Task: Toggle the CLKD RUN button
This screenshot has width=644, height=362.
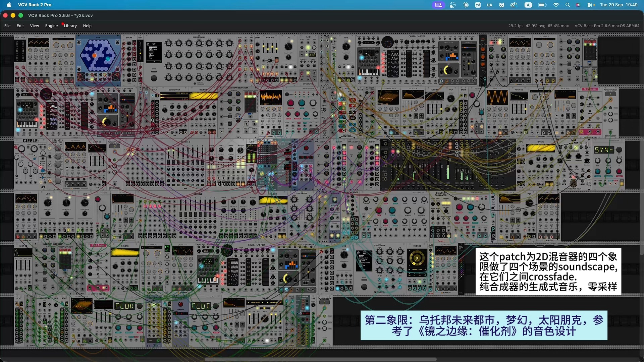Action: point(308,47)
